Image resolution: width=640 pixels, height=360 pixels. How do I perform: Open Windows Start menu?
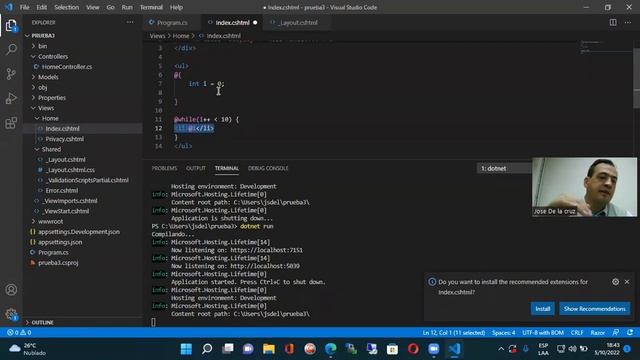(186, 349)
